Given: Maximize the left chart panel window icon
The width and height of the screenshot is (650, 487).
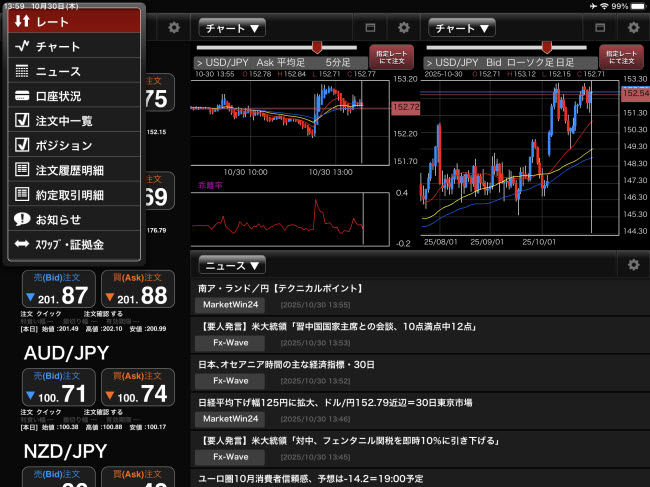Looking at the screenshot, I should (370, 28).
